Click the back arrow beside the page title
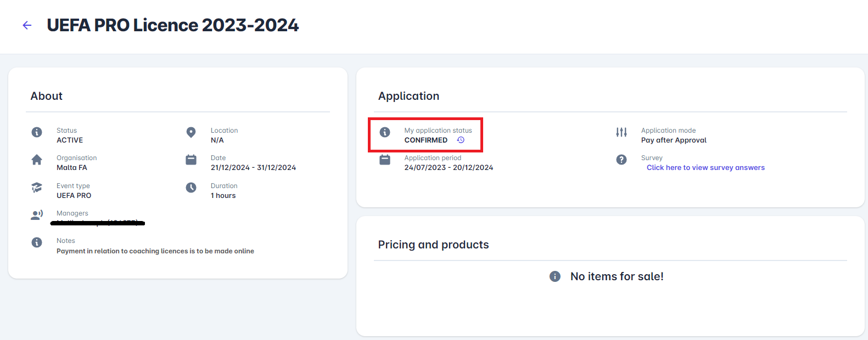The width and height of the screenshot is (868, 340). [x=27, y=25]
